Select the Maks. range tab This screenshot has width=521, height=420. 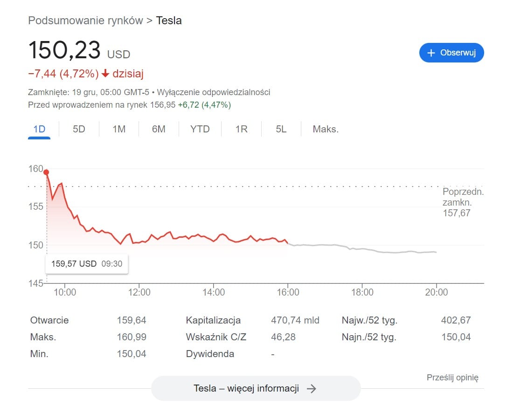326,129
